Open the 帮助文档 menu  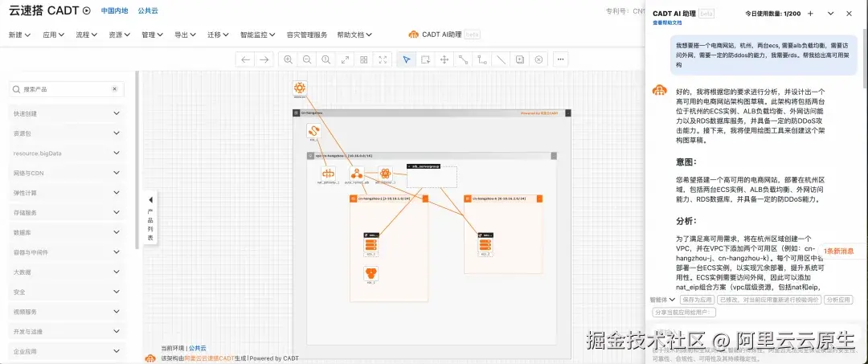(x=354, y=35)
